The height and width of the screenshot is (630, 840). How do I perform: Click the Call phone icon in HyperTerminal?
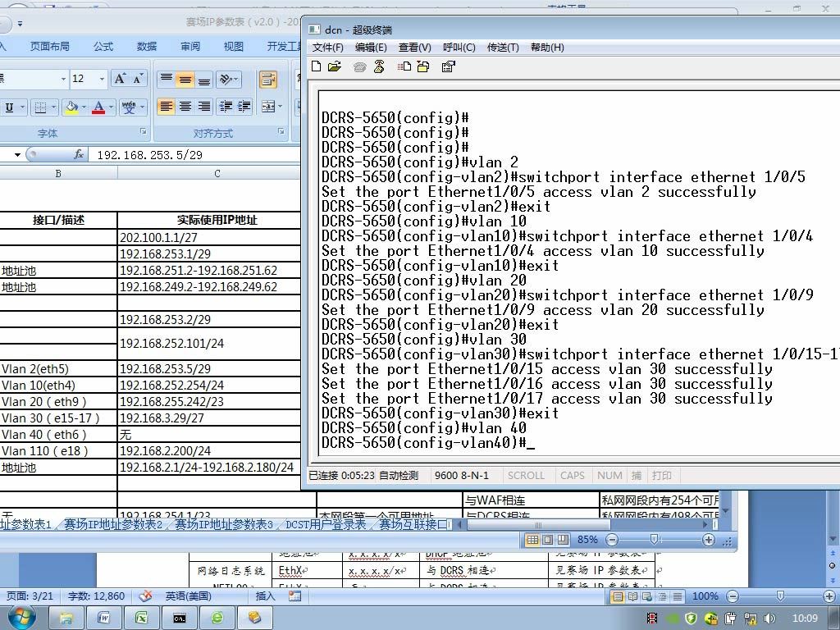click(x=359, y=67)
